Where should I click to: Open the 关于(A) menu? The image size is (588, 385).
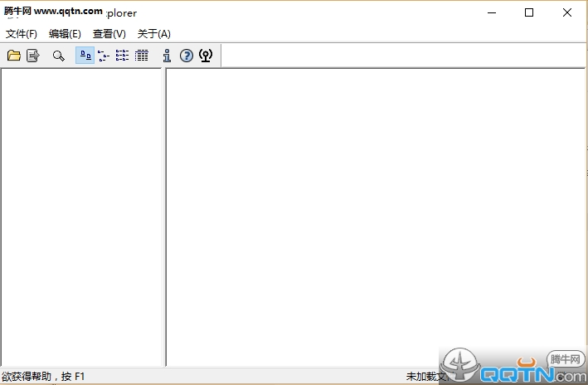(153, 34)
